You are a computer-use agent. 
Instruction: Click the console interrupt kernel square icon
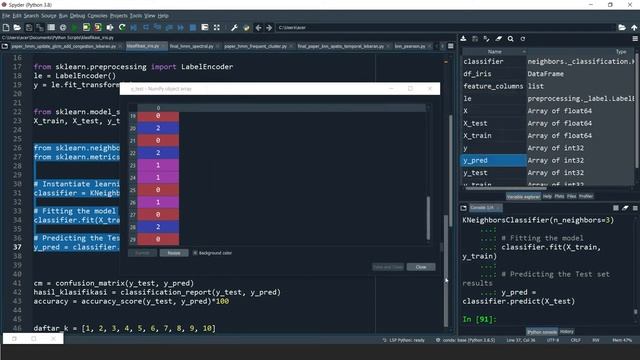616,208
